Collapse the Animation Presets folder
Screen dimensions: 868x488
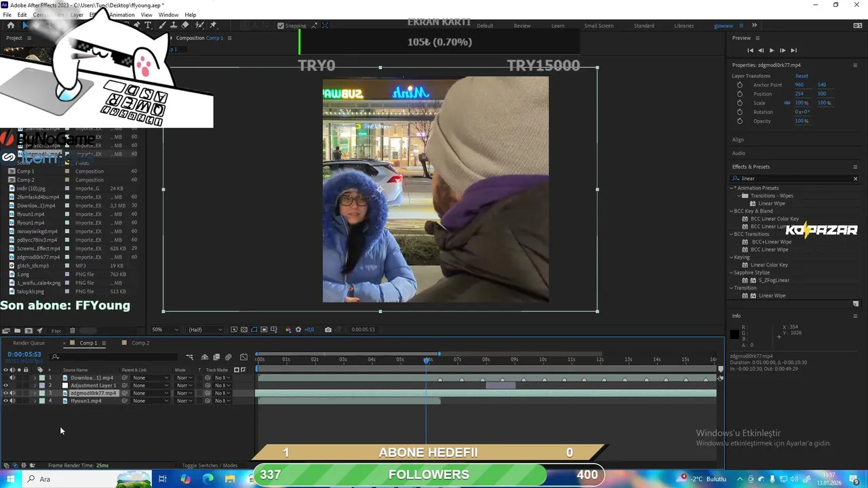[732, 188]
